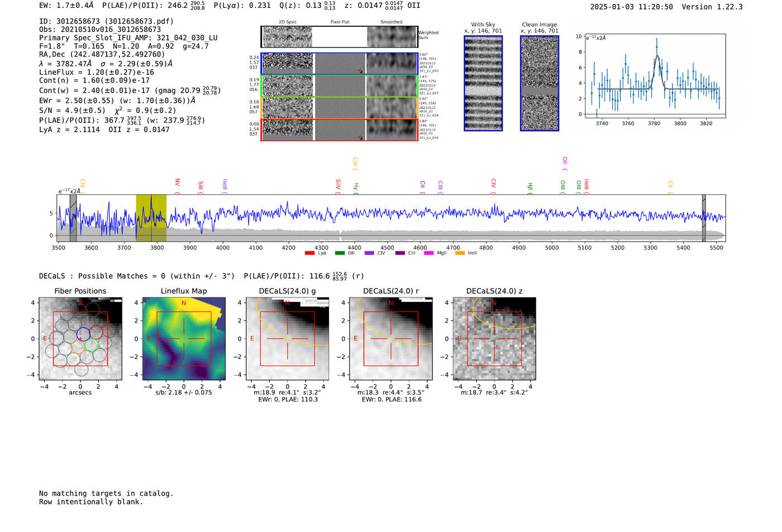Click the m:18.7 re:3.4" s:4.2" caption
The image size is (782, 532).
pos(494,392)
